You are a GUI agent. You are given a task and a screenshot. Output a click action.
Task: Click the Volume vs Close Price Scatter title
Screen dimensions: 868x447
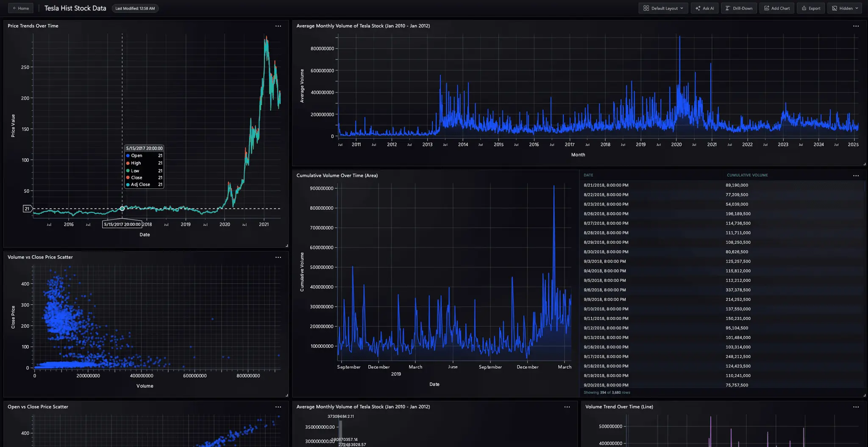click(40, 257)
